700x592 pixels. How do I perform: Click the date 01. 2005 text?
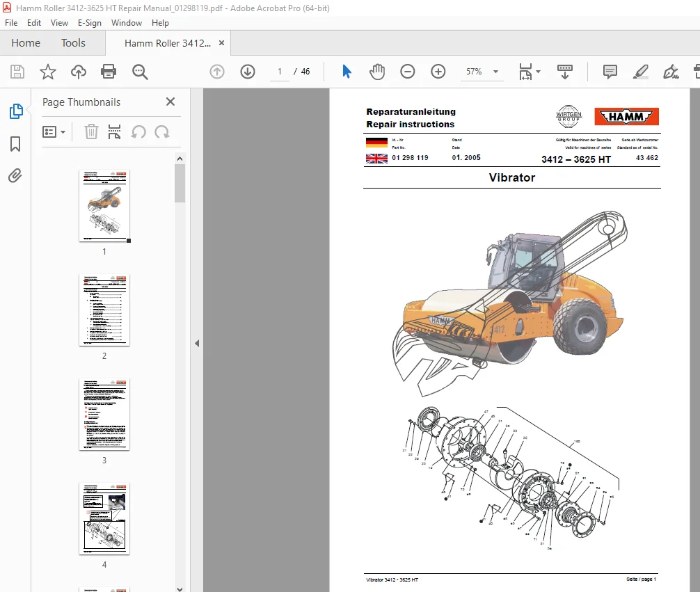[x=466, y=158]
